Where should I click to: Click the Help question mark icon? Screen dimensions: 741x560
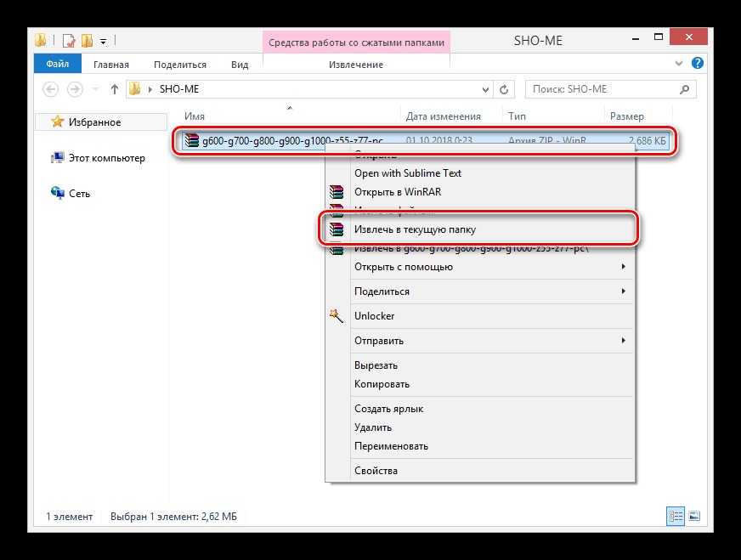(x=697, y=64)
